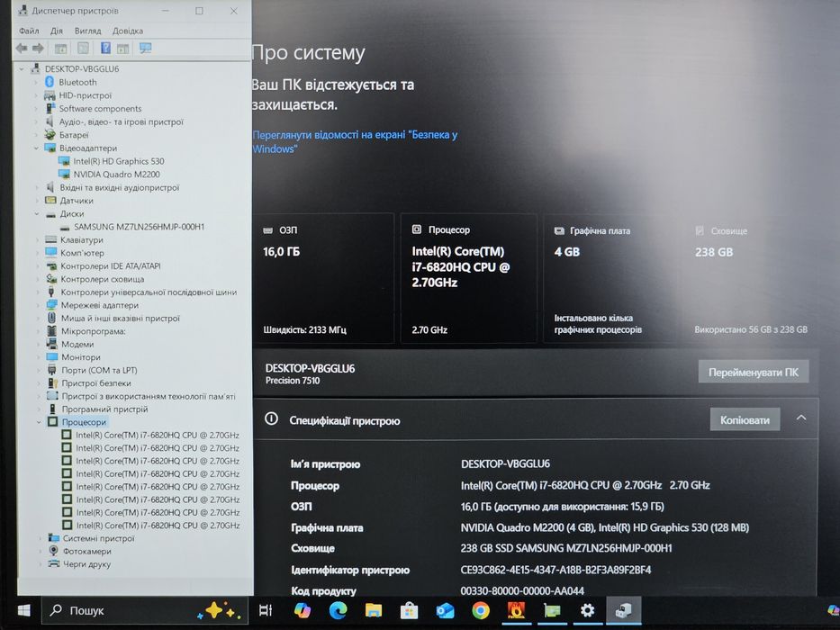Click the Черги друку printer category icon
The height and width of the screenshot is (630, 840).
pos(54,563)
